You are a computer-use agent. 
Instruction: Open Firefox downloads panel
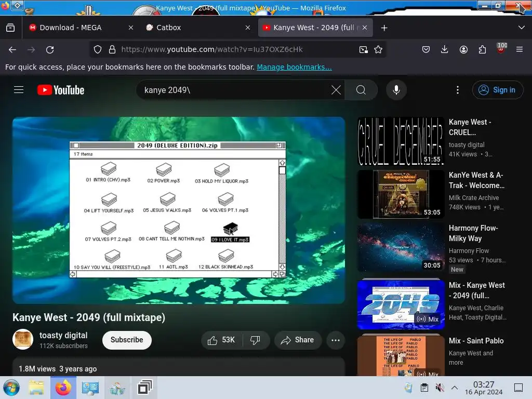[445, 49]
